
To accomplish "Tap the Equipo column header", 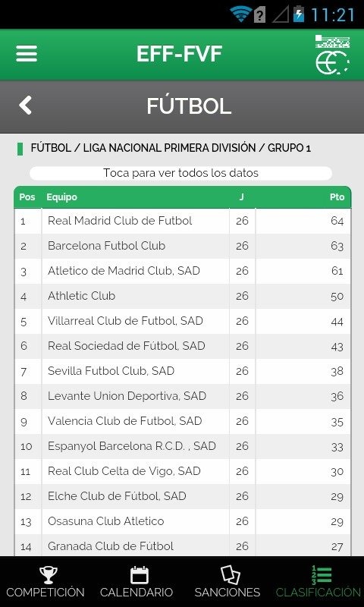I will (x=62, y=197).
